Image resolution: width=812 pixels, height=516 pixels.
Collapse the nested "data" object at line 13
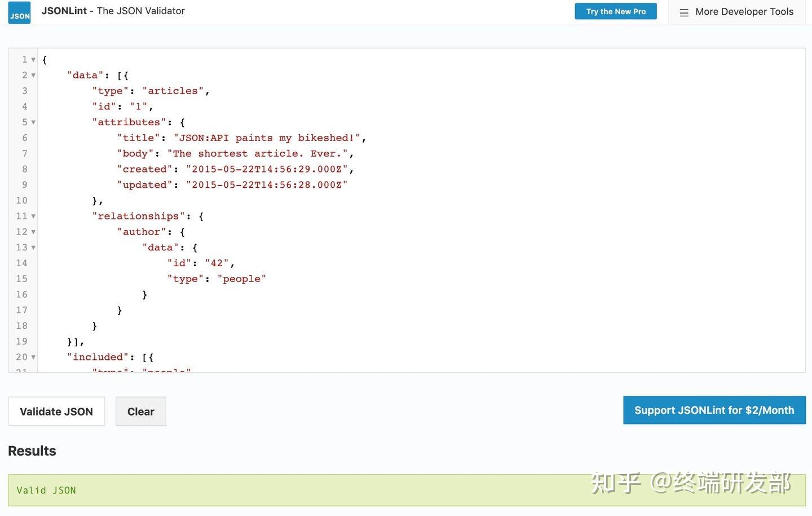(33, 247)
